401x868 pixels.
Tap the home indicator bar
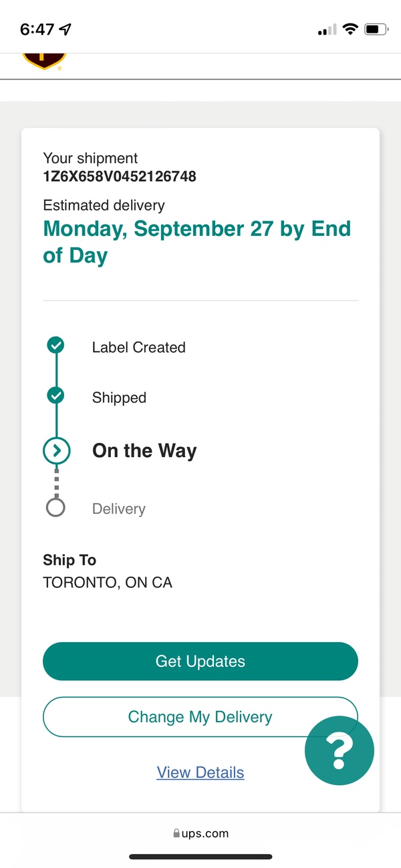[200, 857]
